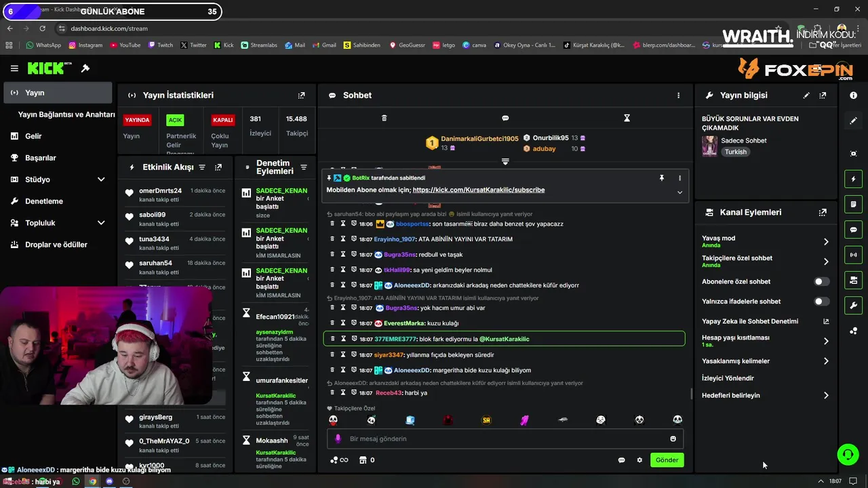Image resolution: width=868 pixels, height=488 pixels.
Task: Open the Etkinlik Akışı filter menu
Action: point(201,167)
